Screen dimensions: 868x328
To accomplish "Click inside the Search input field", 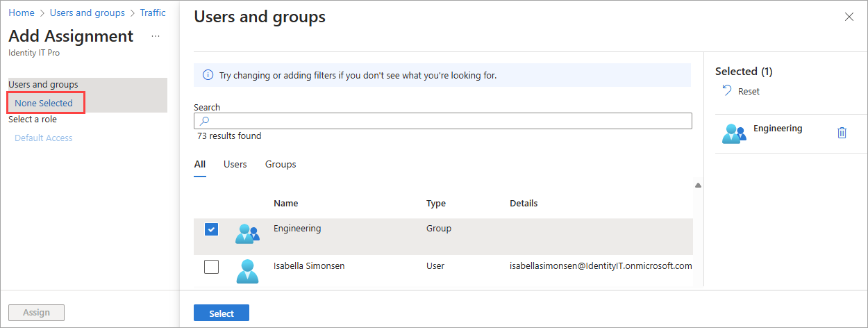I will click(443, 121).
